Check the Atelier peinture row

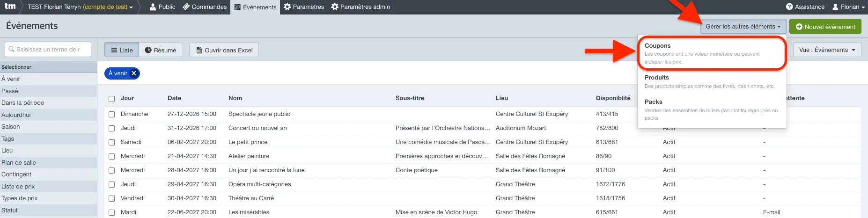coord(111,156)
